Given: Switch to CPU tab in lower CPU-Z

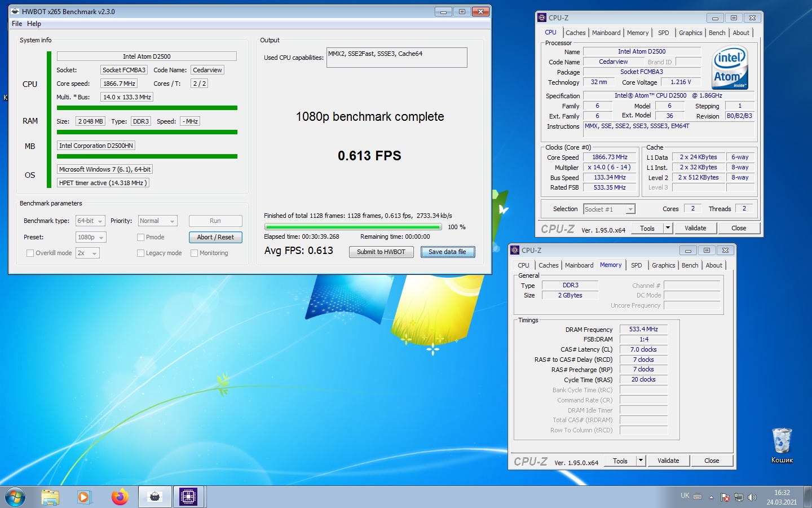Looking at the screenshot, I should (x=523, y=265).
